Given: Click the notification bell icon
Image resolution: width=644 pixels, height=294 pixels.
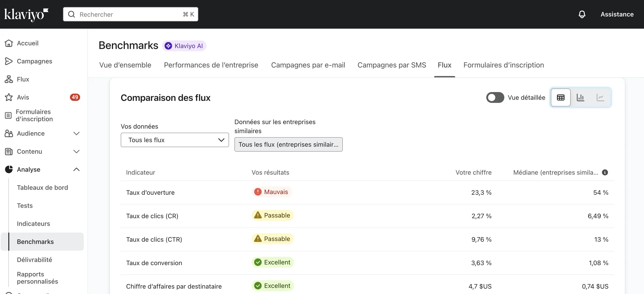Looking at the screenshot, I should tap(582, 14).
